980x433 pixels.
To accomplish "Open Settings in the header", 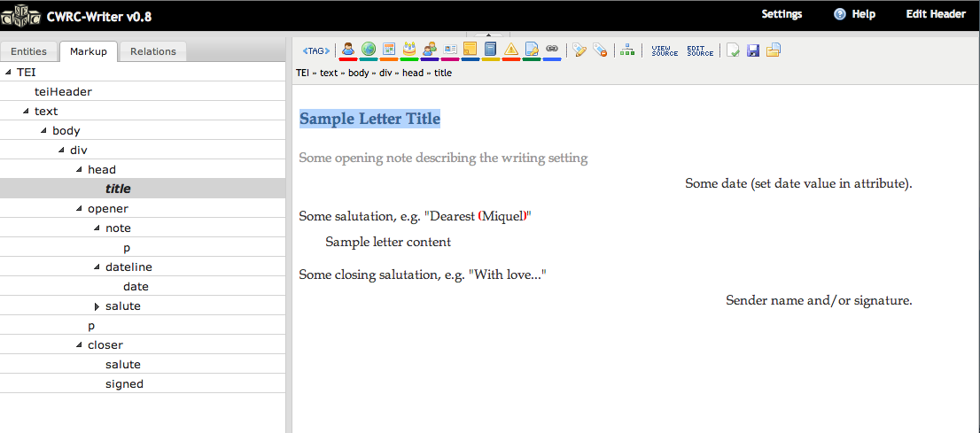I will click(x=782, y=14).
